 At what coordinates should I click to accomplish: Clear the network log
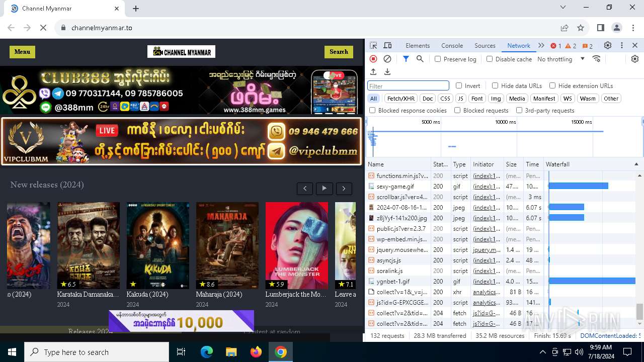pos(387,59)
